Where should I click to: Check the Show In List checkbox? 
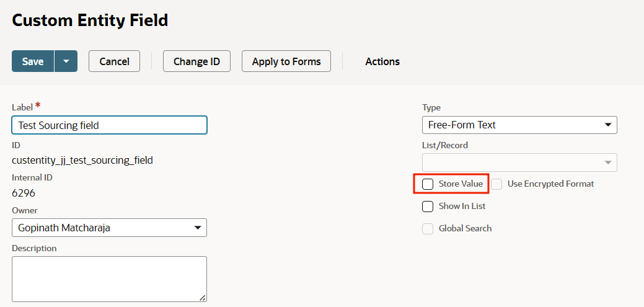428,207
